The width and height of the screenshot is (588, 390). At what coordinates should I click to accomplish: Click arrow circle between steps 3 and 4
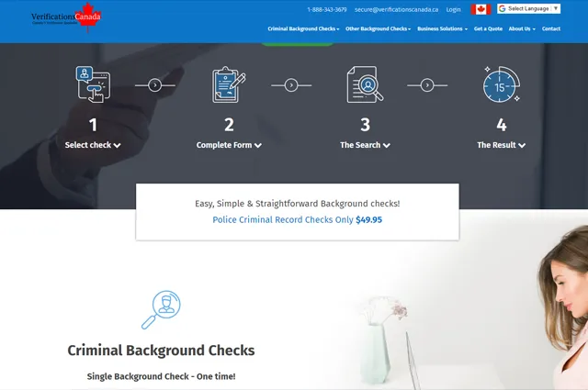427,85
